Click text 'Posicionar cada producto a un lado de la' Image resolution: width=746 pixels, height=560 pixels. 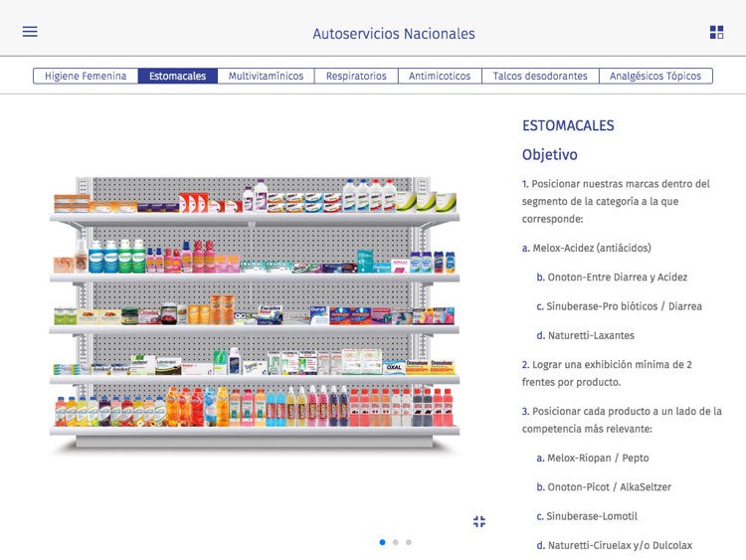(x=627, y=411)
